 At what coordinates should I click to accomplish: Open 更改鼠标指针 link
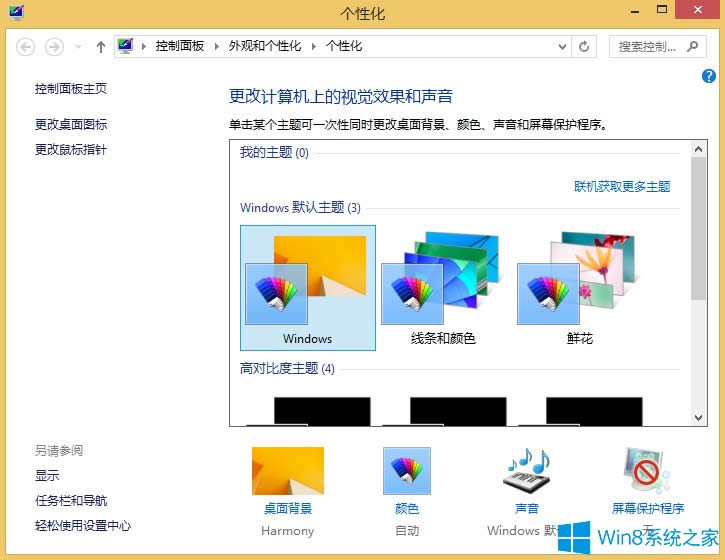71,149
